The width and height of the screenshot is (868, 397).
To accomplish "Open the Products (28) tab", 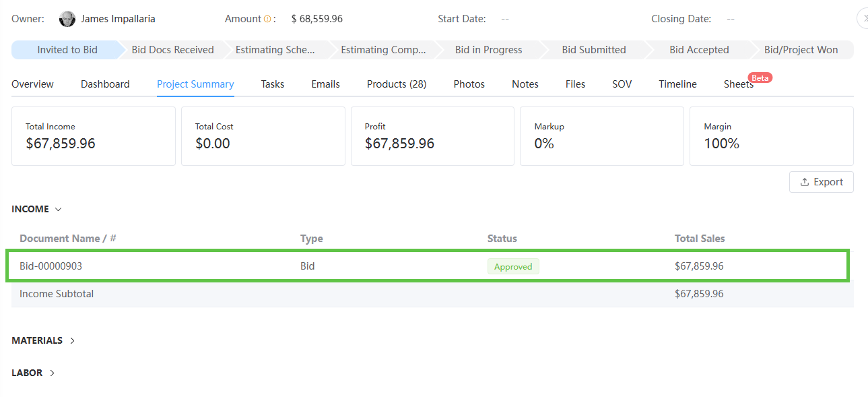I will click(397, 84).
